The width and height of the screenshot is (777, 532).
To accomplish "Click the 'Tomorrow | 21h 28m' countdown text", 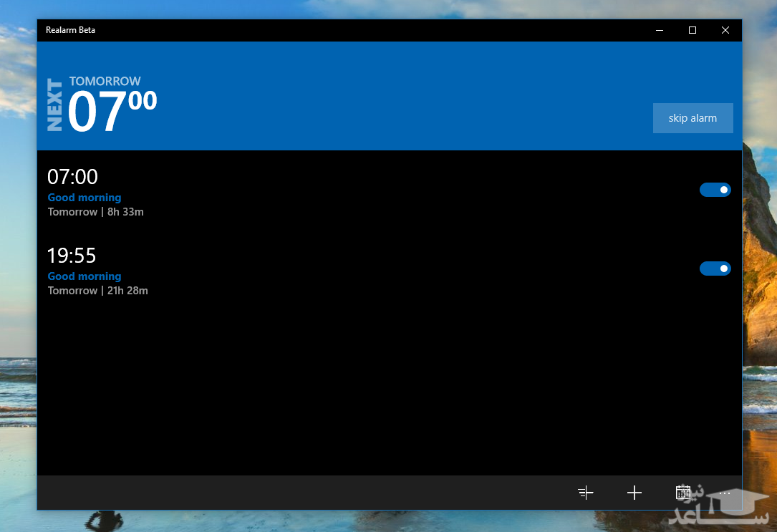I will pyautogui.click(x=98, y=291).
